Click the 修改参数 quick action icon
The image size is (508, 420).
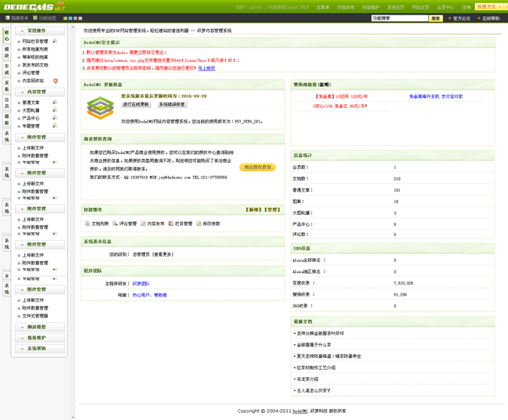(x=199, y=224)
